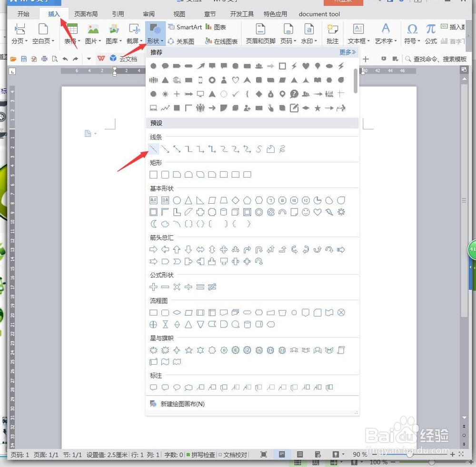Image resolution: width=476 pixels, height=467 pixels.
Task: Insert an isosceles triangle from 基本形状
Action: (188, 200)
